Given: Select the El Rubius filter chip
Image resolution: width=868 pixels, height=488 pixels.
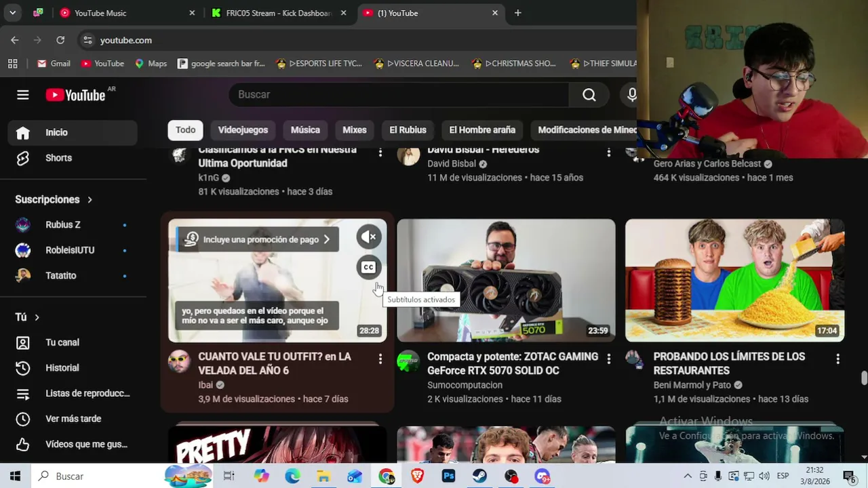Looking at the screenshot, I should (408, 130).
